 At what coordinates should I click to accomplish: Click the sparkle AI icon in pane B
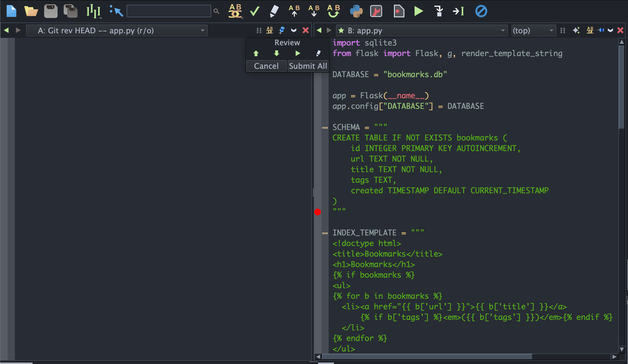[576, 30]
